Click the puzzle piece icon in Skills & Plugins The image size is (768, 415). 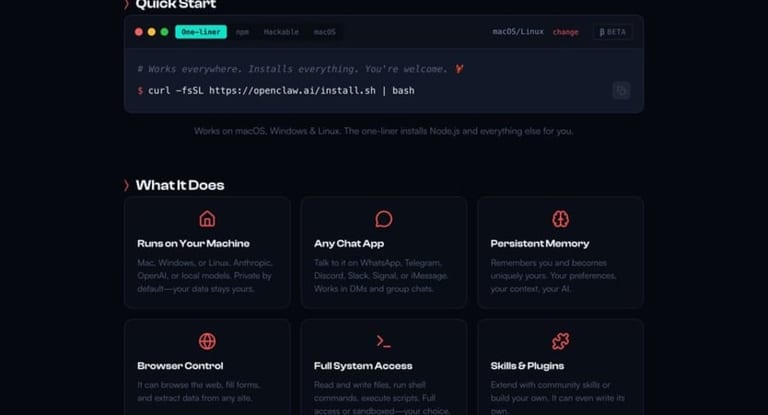(x=560, y=341)
